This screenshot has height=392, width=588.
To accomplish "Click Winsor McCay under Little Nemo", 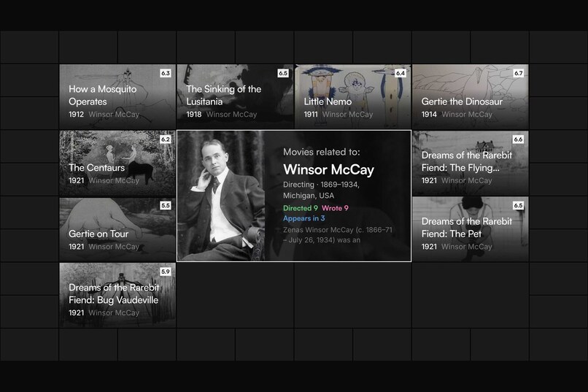I will point(348,115).
